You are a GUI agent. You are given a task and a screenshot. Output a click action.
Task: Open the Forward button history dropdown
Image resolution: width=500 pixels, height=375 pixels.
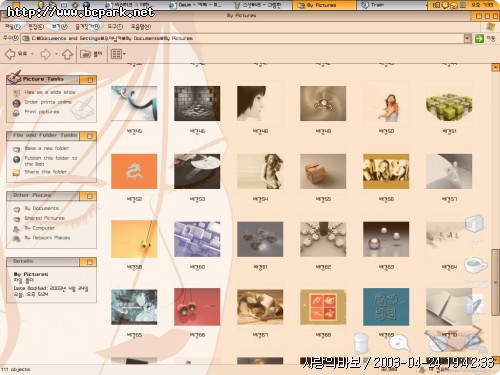[56, 54]
